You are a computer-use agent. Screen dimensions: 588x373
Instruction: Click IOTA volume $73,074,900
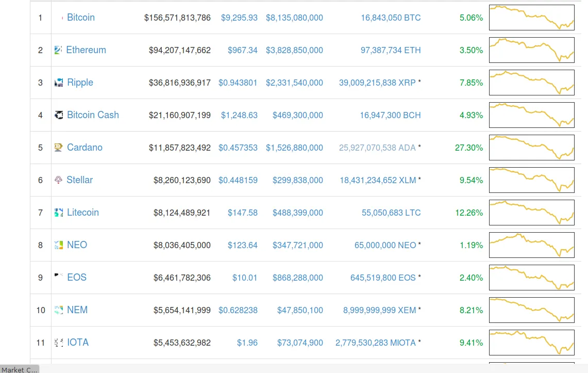[300, 343]
